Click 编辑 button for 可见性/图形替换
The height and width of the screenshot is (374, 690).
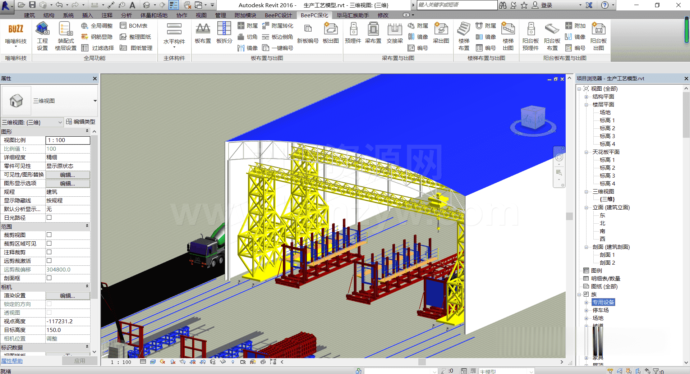tap(67, 175)
